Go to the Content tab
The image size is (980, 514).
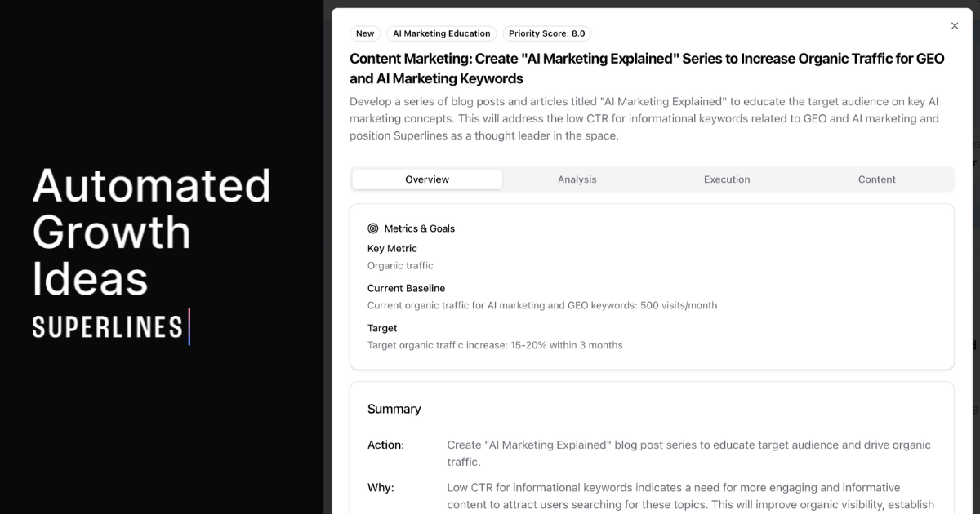876,179
